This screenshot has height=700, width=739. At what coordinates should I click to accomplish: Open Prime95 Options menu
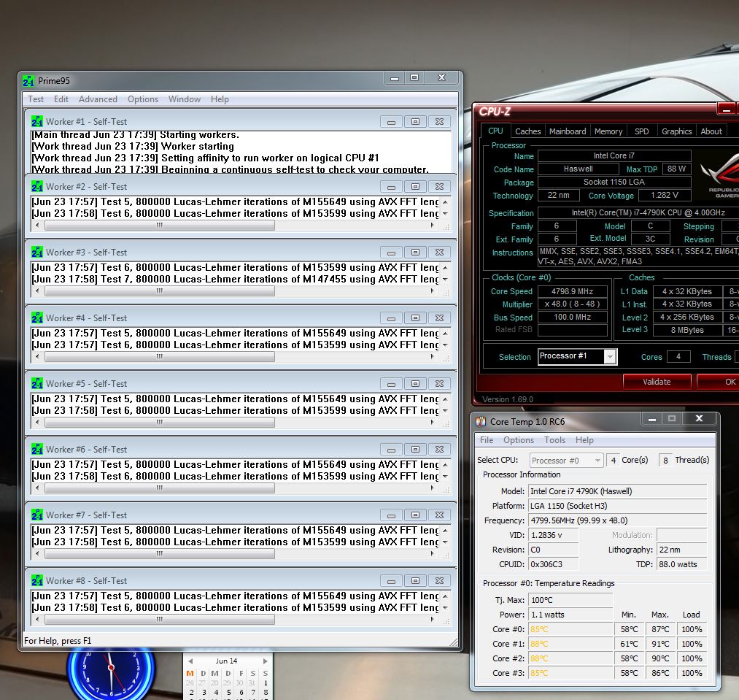pyautogui.click(x=143, y=99)
